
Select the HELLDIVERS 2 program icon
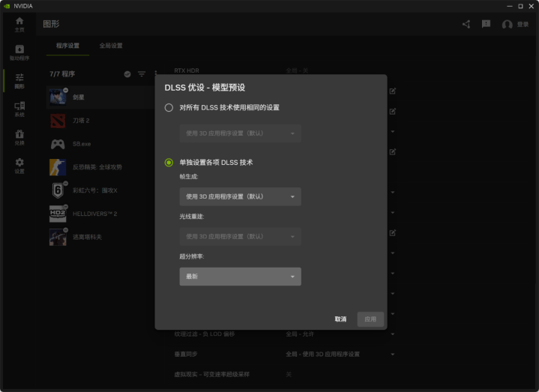click(x=58, y=214)
